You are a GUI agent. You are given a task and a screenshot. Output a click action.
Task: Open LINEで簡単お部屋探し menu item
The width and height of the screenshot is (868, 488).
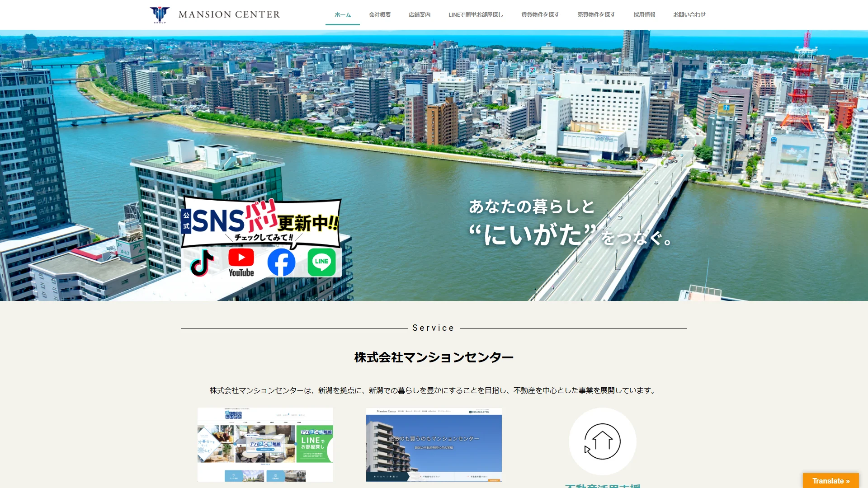tap(476, 15)
